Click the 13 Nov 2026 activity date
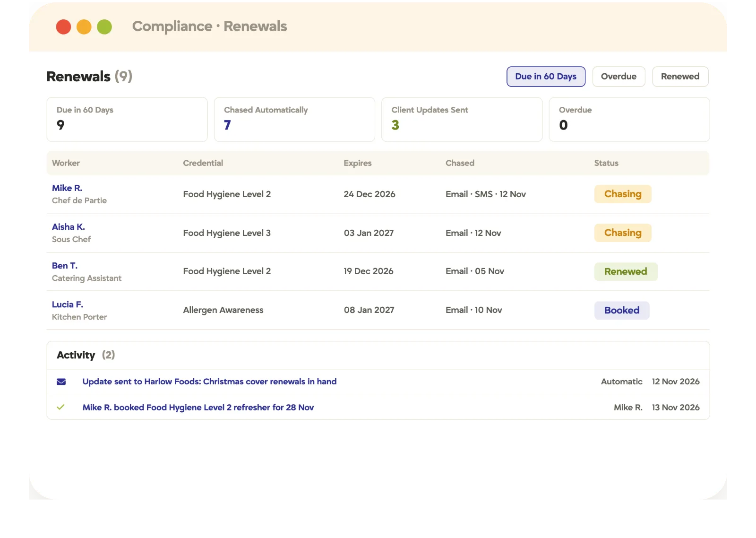 676,408
